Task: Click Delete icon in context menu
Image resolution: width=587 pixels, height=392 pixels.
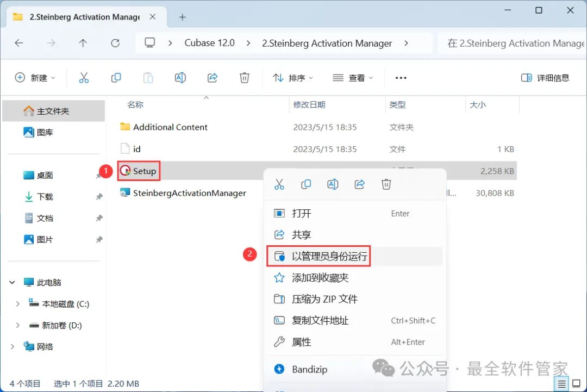Action: (386, 184)
